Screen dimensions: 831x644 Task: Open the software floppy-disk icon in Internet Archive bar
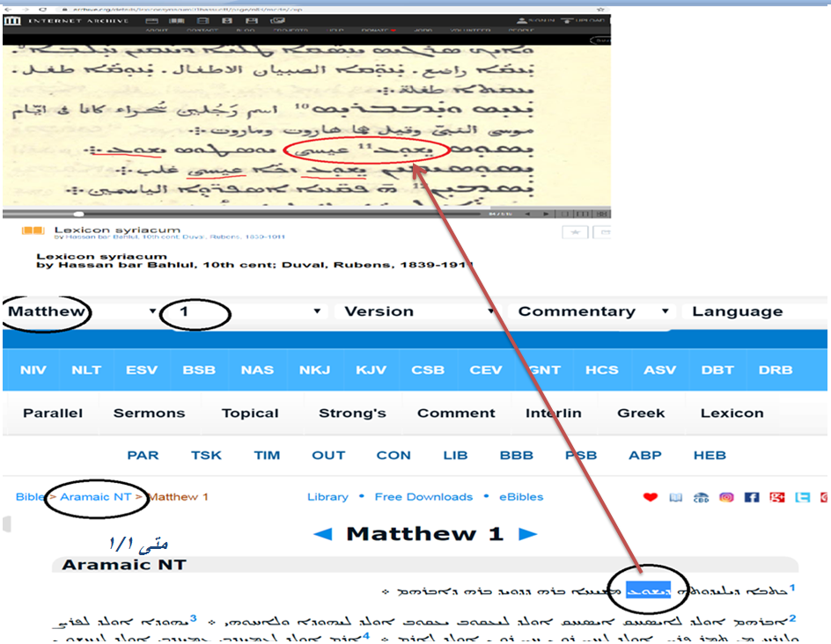252,20
